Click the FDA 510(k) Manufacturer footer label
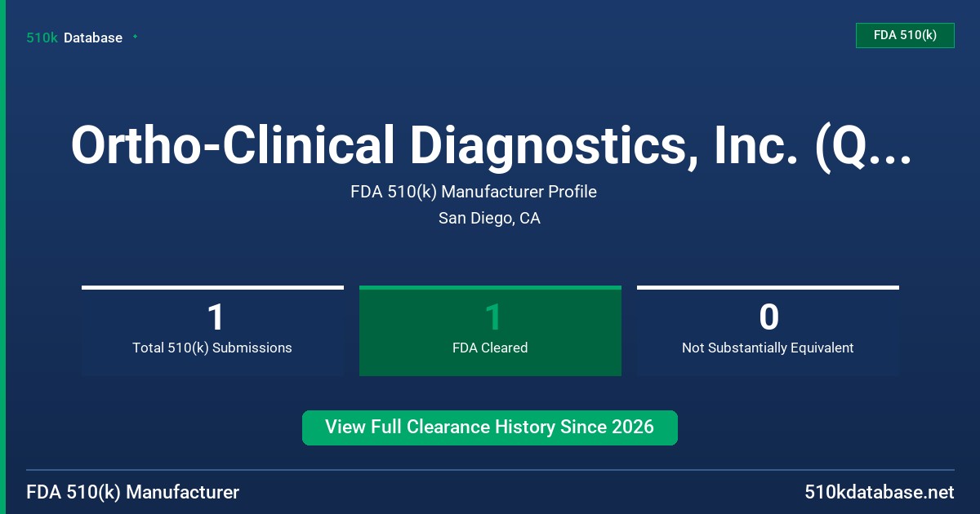Image resolution: width=980 pixels, height=514 pixels. tap(133, 492)
